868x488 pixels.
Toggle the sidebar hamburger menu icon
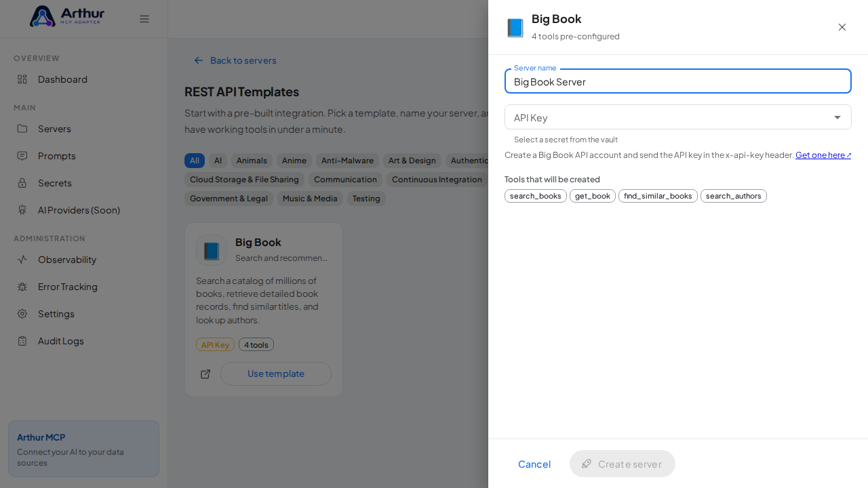tap(144, 19)
